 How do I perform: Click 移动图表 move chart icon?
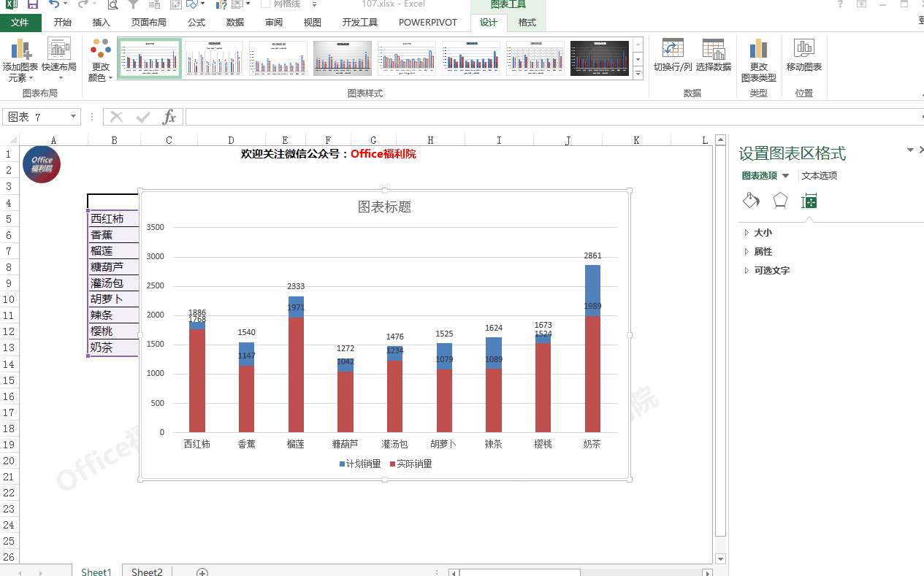click(x=804, y=56)
